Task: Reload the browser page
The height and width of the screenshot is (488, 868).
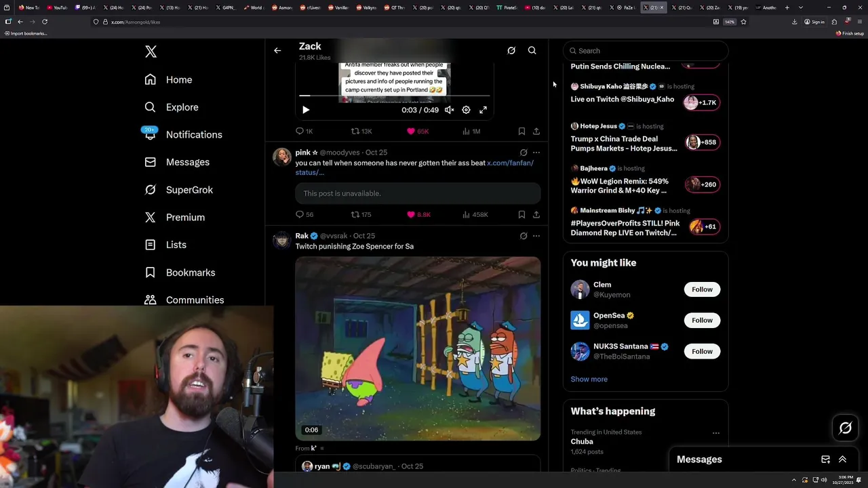Action: [45, 22]
